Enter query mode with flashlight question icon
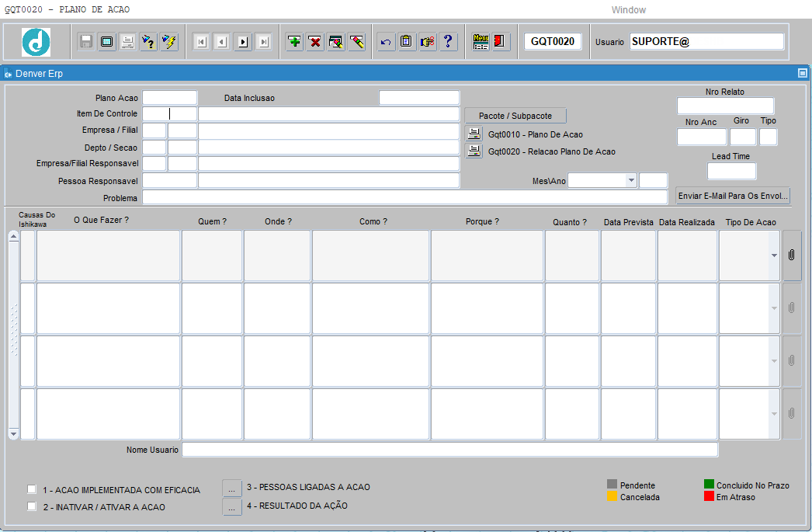 [x=148, y=41]
